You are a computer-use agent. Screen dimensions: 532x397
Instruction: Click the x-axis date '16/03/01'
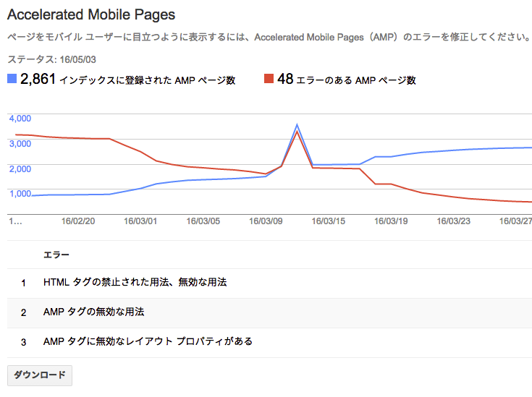(140, 221)
